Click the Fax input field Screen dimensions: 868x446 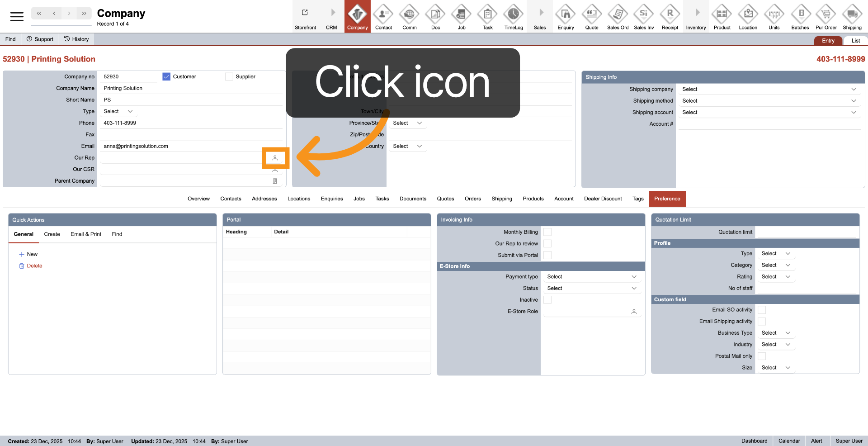pos(190,135)
